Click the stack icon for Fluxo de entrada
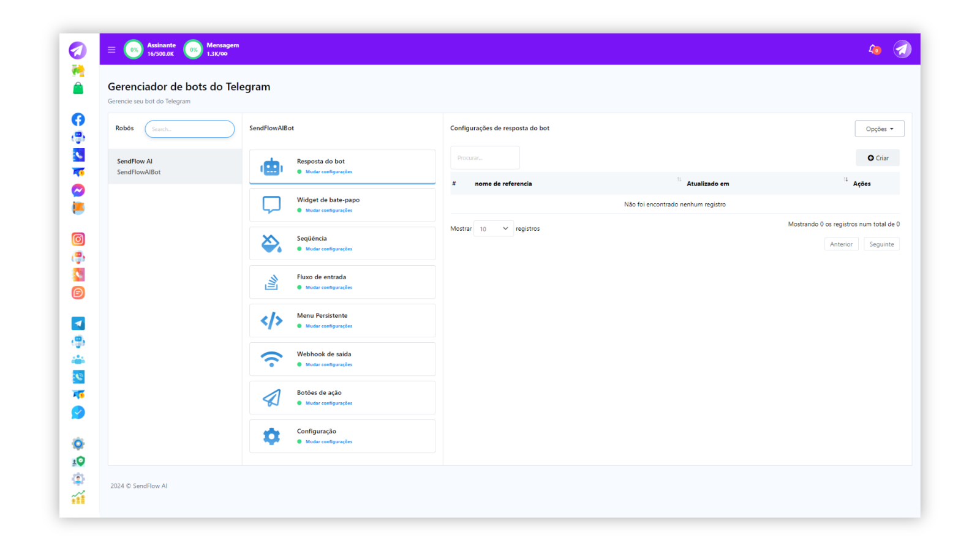The image size is (980, 551). tap(271, 282)
